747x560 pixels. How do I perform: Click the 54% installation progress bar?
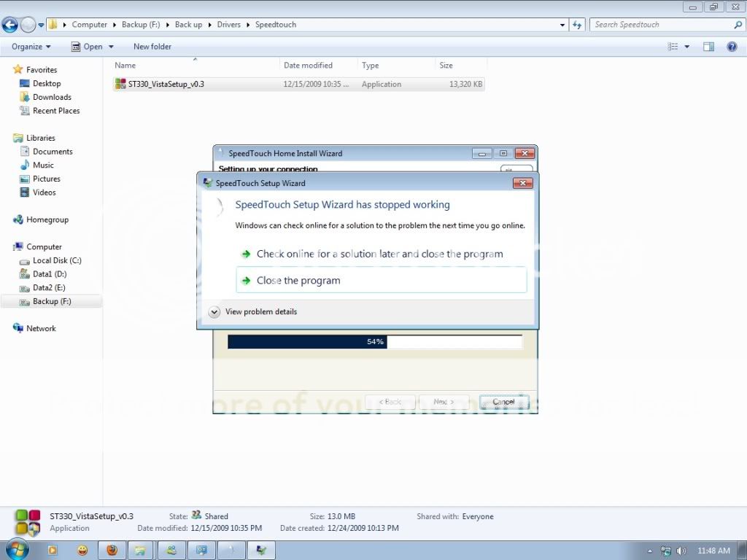pyautogui.click(x=375, y=342)
